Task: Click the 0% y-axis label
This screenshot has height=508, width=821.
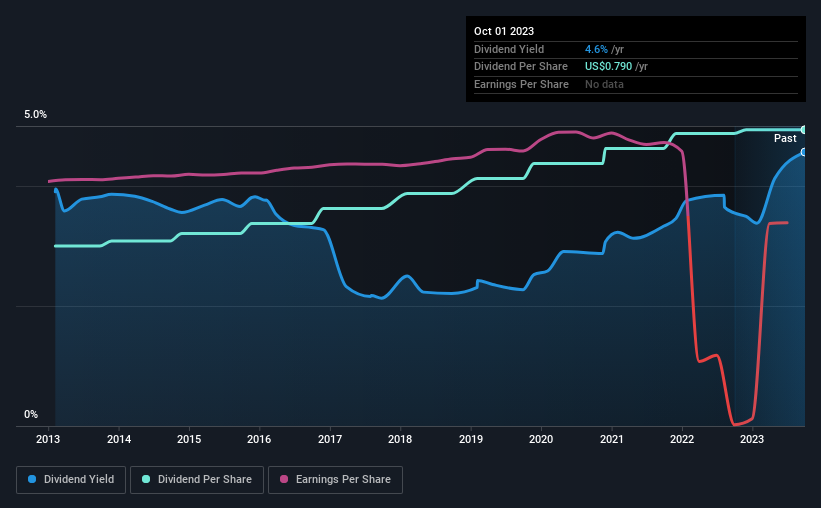Action: coord(31,414)
